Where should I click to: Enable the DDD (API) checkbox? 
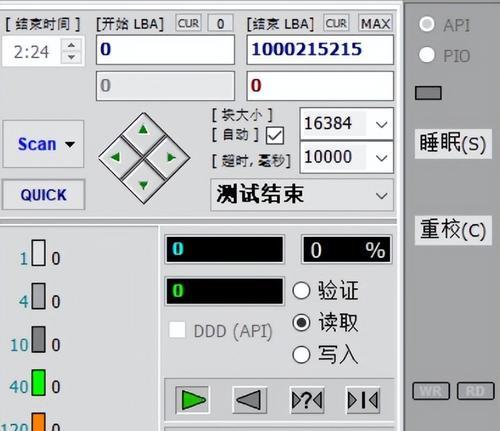click(177, 330)
